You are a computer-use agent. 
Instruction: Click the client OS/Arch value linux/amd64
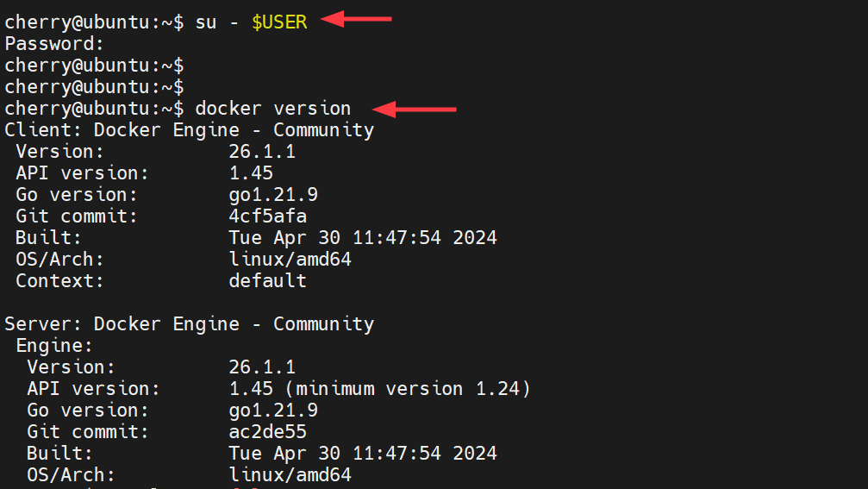pos(290,259)
